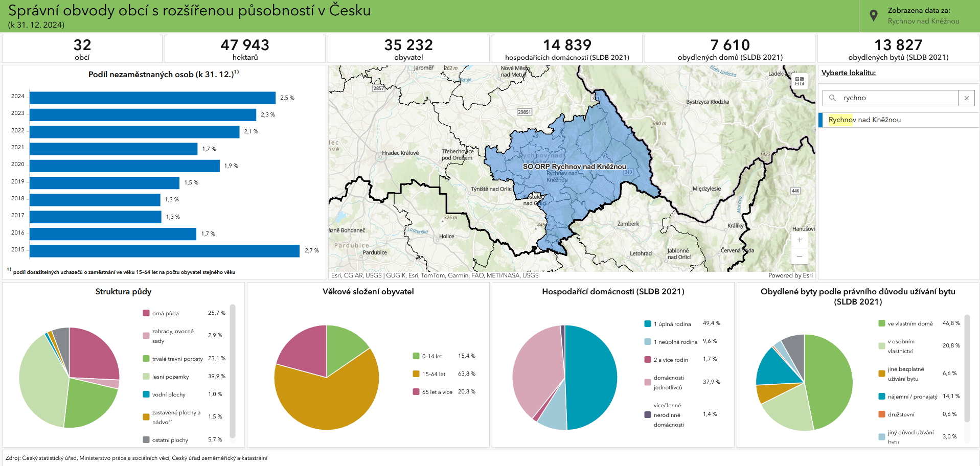Select the 2024 unemployment bar
The image size is (980, 466).
coord(152,98)
